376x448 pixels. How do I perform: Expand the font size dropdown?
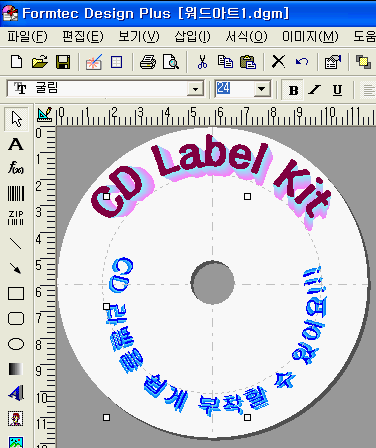click(x=262, y=89)
